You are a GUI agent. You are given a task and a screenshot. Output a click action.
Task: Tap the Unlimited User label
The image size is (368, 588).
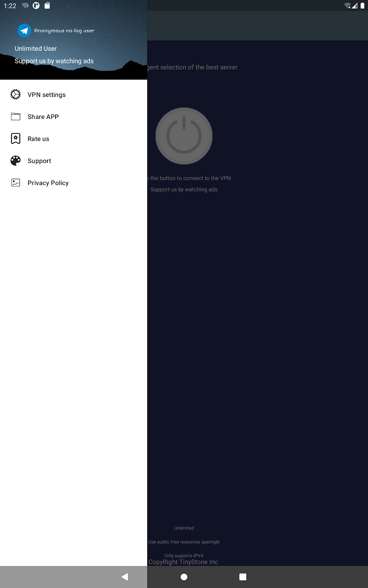tap(36, 49)
